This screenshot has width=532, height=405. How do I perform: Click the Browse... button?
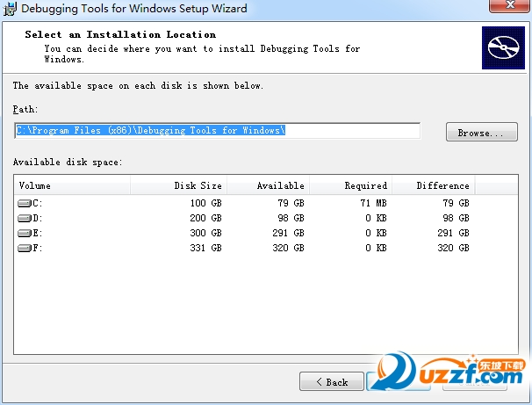click(x=482, y=132)
